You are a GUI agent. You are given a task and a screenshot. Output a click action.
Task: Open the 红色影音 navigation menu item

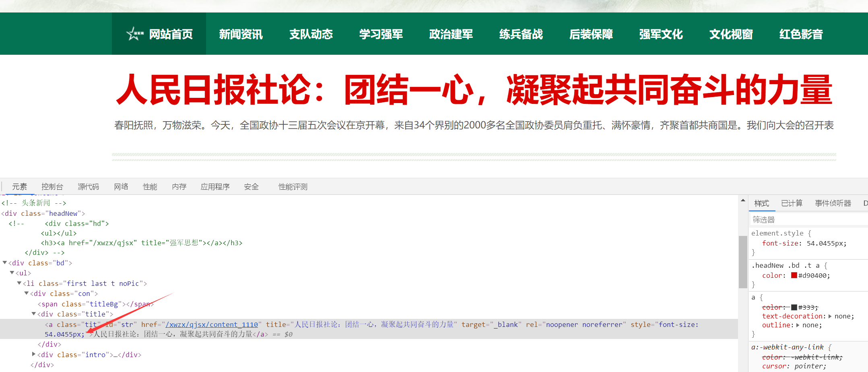point(801,34)
